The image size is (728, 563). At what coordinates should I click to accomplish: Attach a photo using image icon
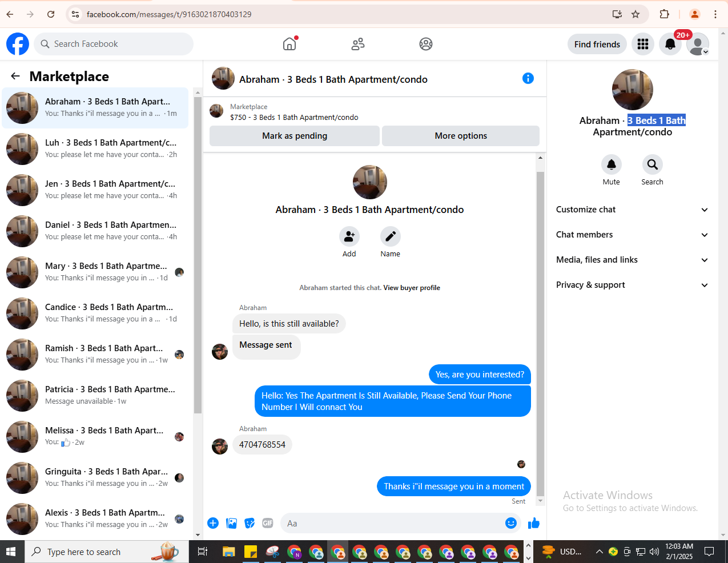pos(231,523)
